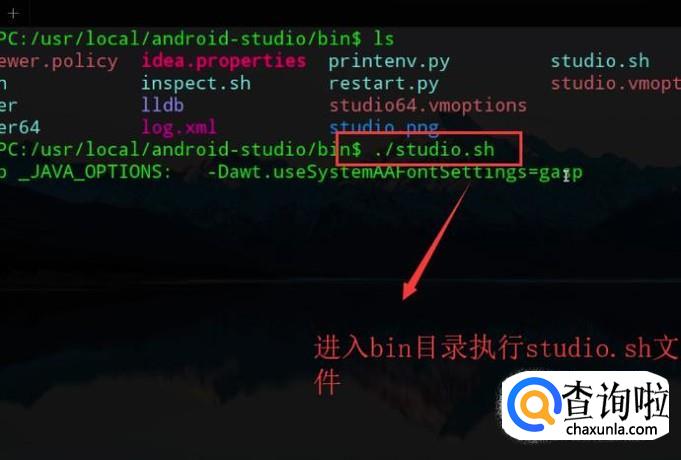Click the red arrow annotation head
Image resolution: width=681 pixels, height=460 pixels.
coord(409,290)
